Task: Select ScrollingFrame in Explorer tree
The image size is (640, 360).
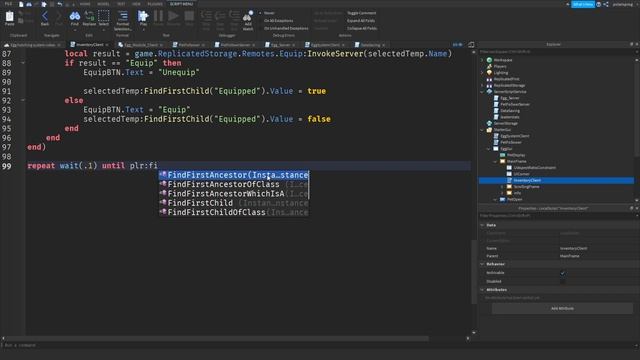Action: tap(527, 187)
